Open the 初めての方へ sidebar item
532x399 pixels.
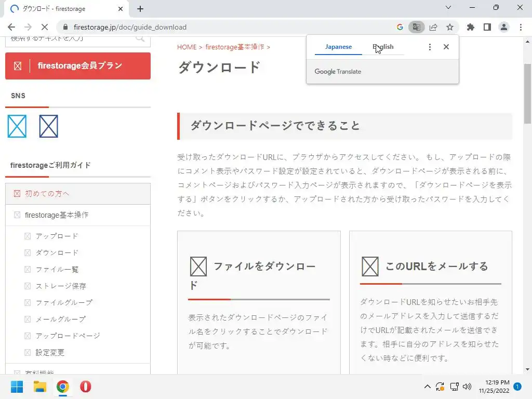(x=78, y=194)
